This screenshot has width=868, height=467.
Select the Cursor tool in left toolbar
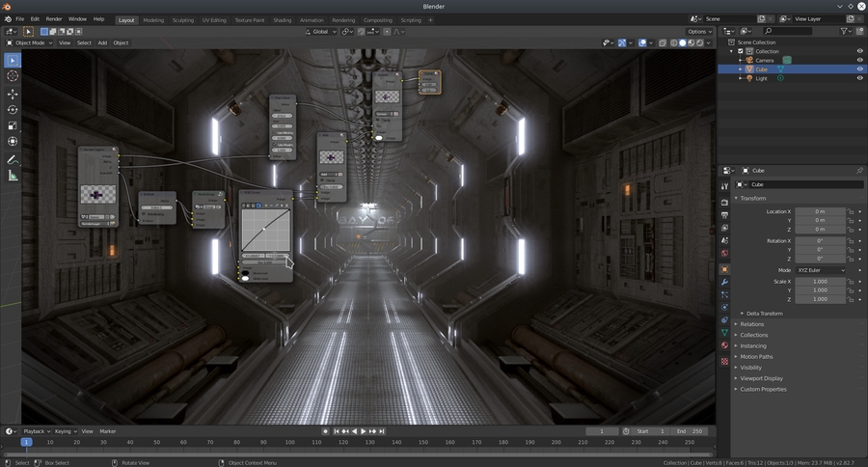pos(13,76)
